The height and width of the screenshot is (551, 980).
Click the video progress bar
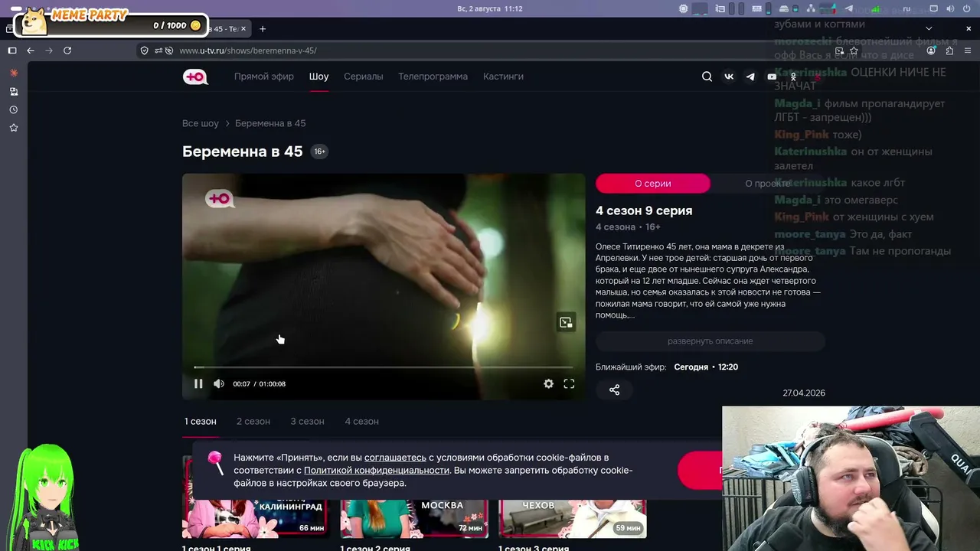point(384,367)
